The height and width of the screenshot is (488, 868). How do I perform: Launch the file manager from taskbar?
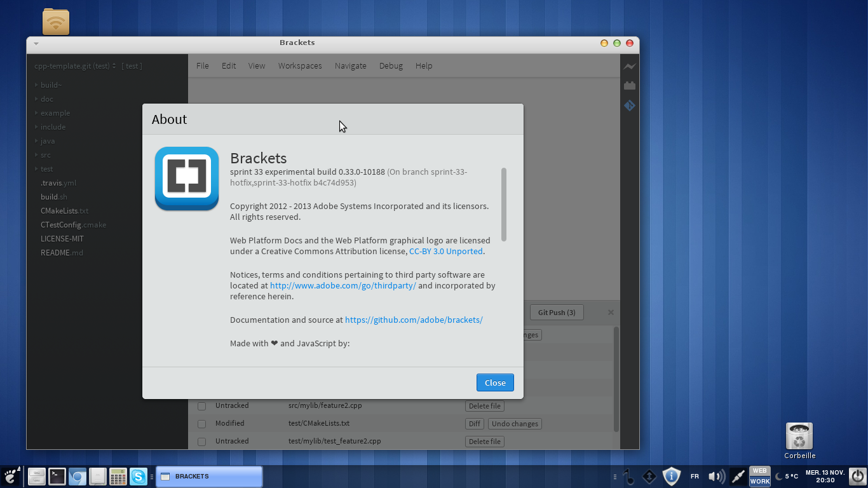pos(37,477)
